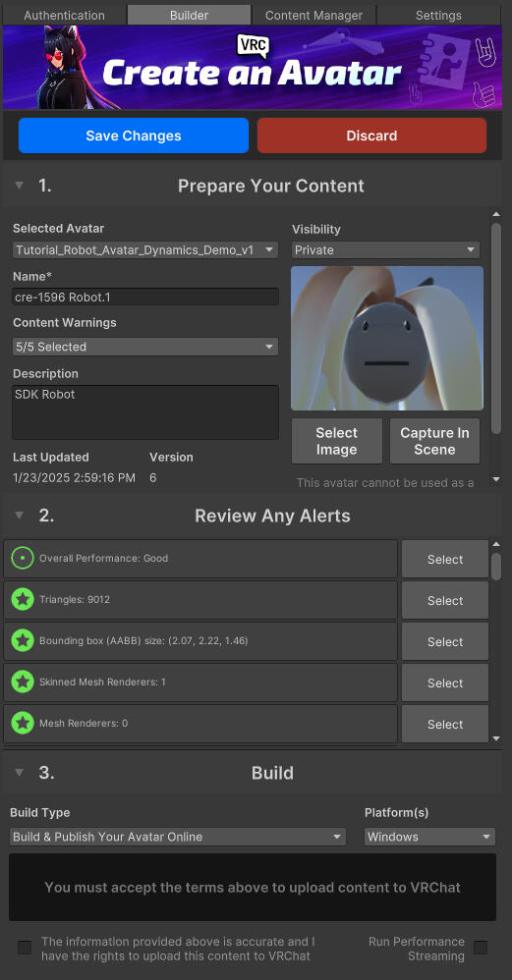512x980 pixels.
Task: Click the star icon beside Mesh Renderers
Action: (23, 723)
